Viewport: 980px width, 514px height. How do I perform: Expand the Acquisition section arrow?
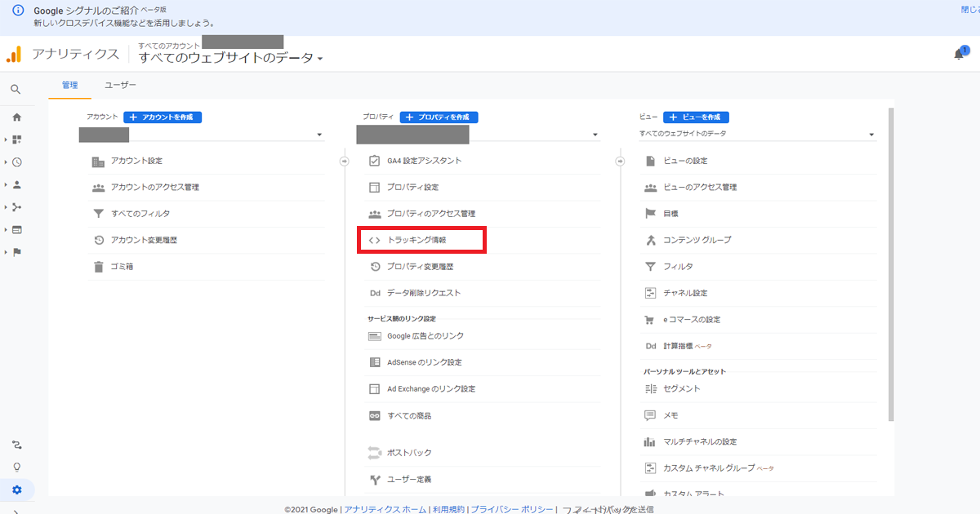[6, 207]
